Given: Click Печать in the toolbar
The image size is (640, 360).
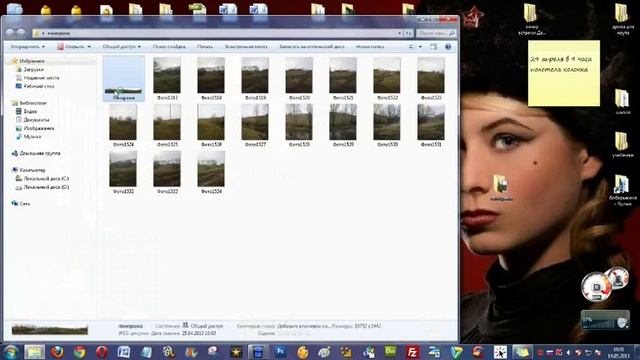Looking at the screenshot, I should (205, 47).
